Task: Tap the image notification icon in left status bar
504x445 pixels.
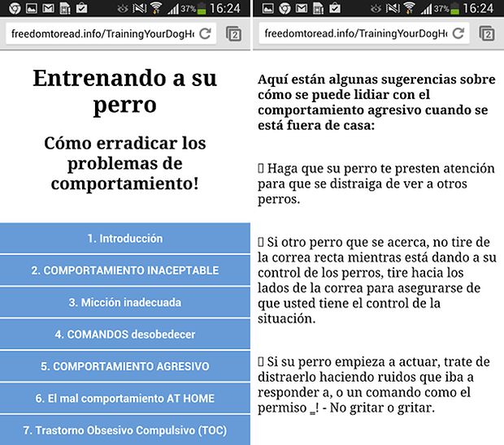Action: tap(32, 8)
